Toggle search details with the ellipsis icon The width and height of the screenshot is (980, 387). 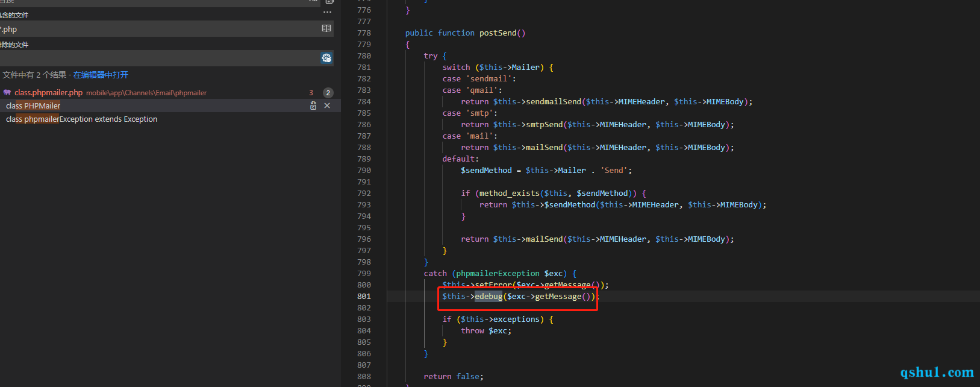pos(327,12)
